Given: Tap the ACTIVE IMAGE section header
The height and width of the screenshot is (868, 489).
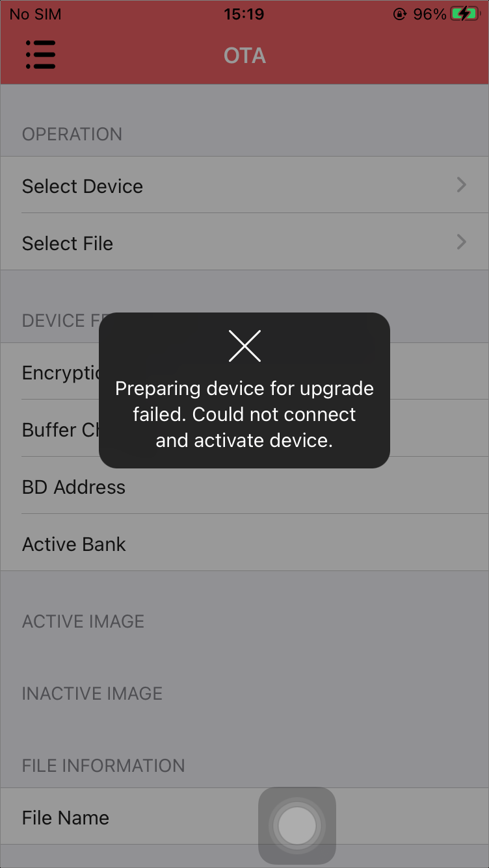Looking at the screenshot, I should click(x=83, y=621).
